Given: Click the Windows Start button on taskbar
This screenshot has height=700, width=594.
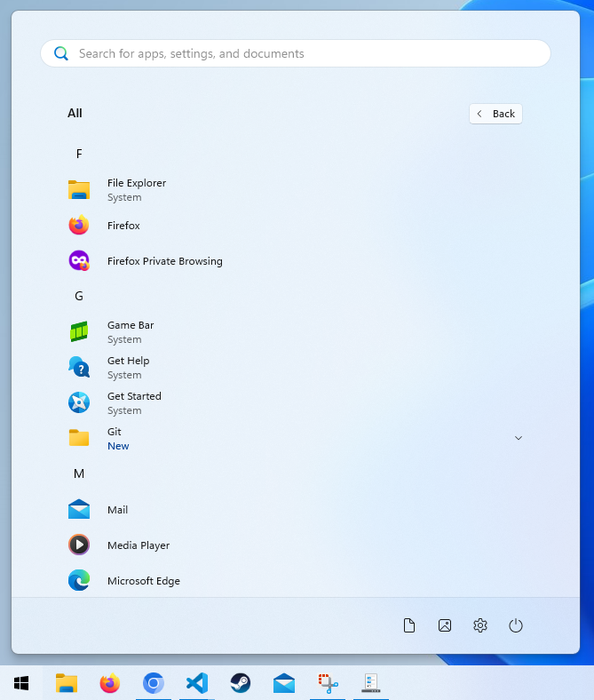Looking at the screenshot, I should [21, 683].
